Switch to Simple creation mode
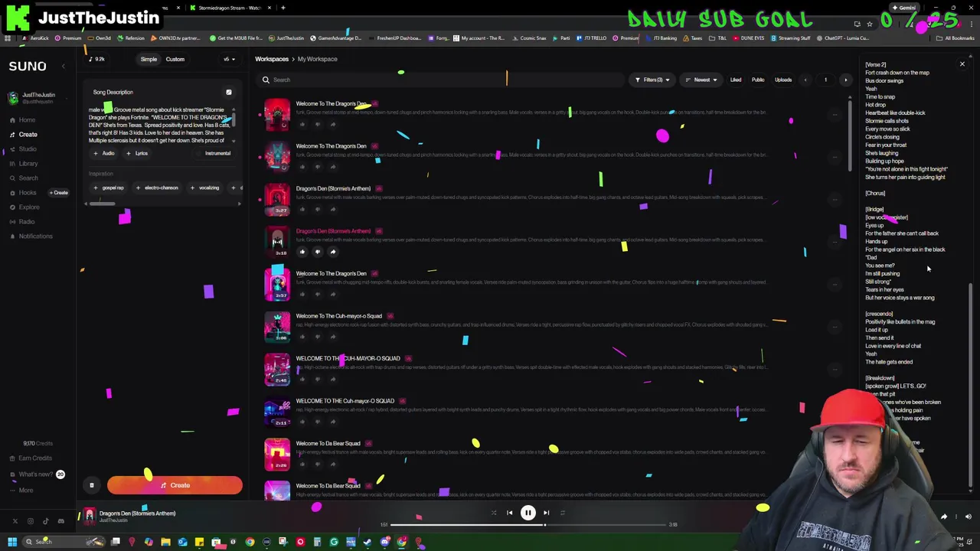The width and height of the screenshot is (980, 551). (x=149, y=59)
